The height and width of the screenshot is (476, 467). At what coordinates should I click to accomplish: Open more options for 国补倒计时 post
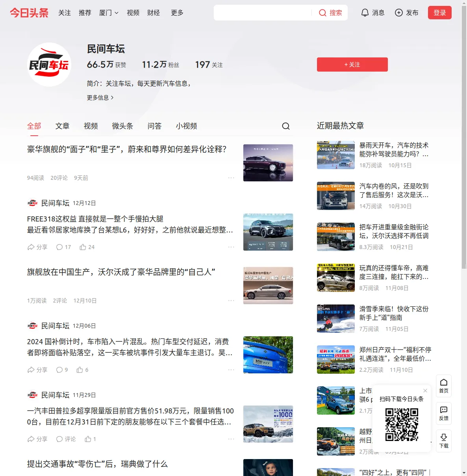pyautogui.click(x=231, y=370)
